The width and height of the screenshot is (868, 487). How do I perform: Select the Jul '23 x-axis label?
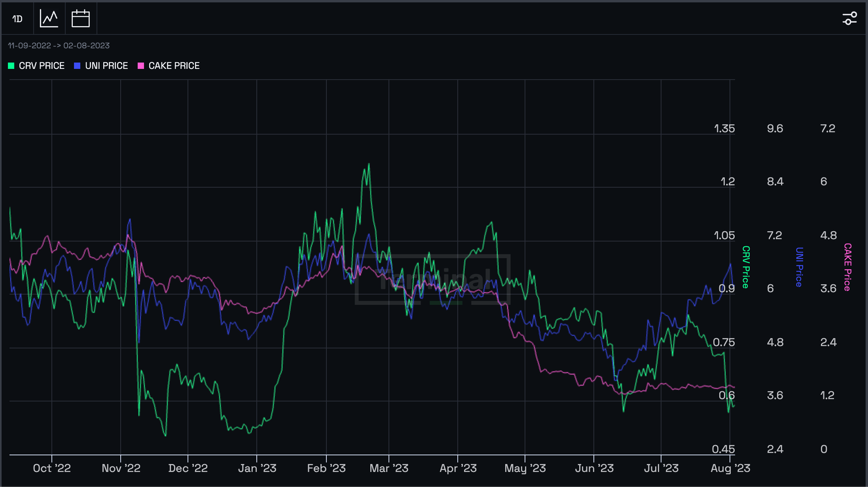[661, 468]
